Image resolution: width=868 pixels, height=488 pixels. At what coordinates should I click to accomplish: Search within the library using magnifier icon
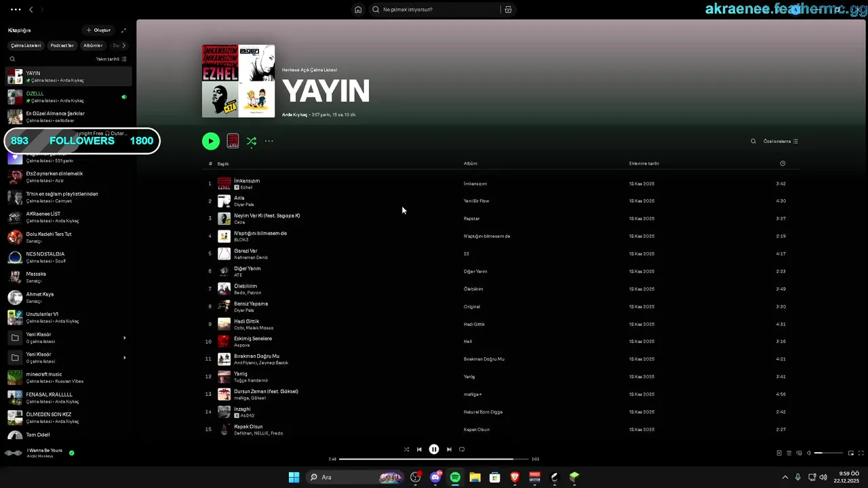click(x=12, y=59)
